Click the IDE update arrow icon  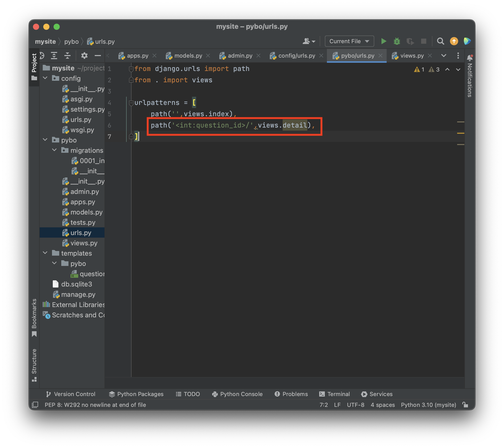[454, 41]
